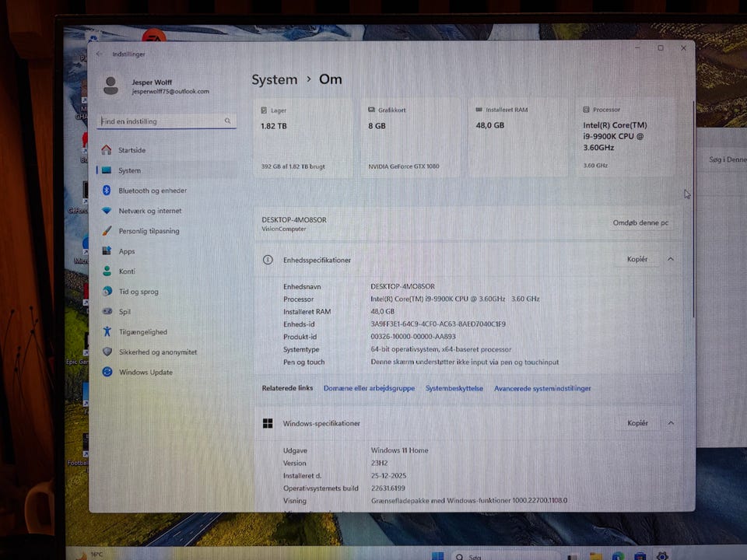Click the Enhedsnavn value DESKTOP-4MO8SOR in specifications
This screenshot has height=560, width=747.
click(402, 286)
